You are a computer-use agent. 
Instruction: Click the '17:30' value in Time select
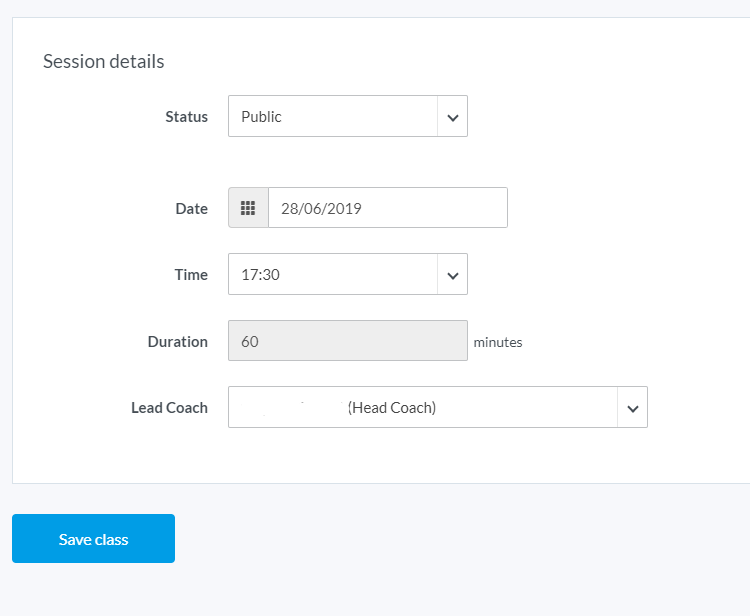(261, 275)
